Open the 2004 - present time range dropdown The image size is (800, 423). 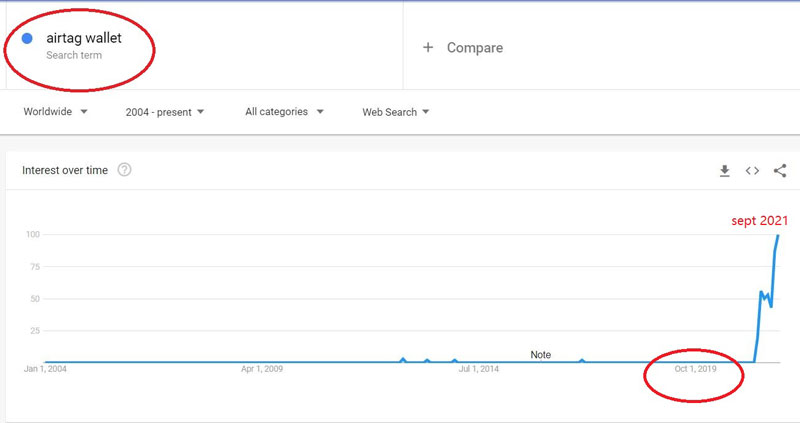(x=165, y=112)
